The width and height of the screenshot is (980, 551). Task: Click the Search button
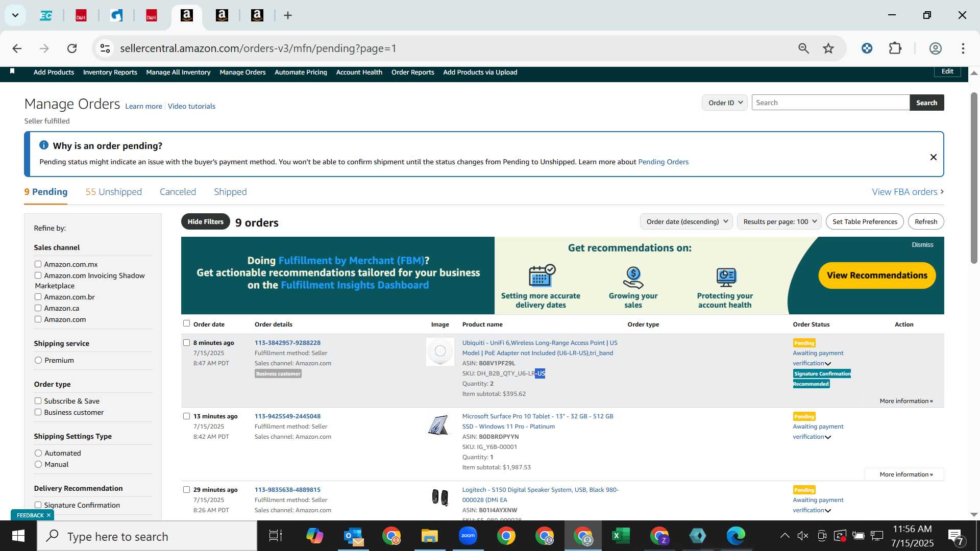point(926,103)
